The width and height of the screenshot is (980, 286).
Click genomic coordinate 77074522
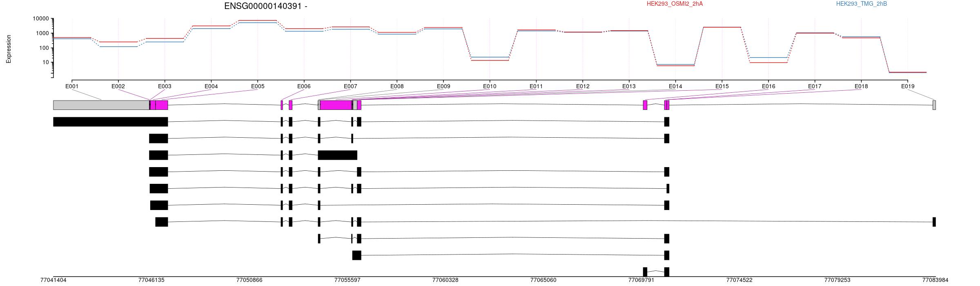pos(739,280)
